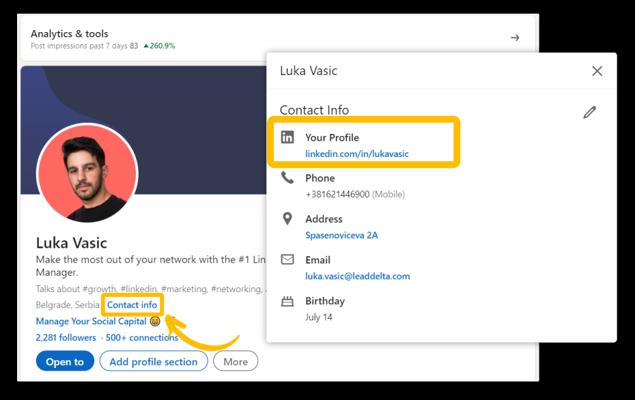Click the Talks about #growth hashtags line
The width and height of the screenshot is (635, 400).
pyautogui.click(x=151, y=289)
